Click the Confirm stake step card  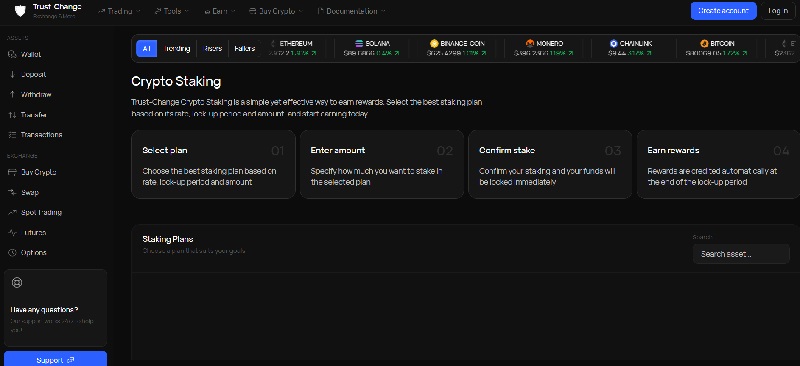click(x=550, y=164)
